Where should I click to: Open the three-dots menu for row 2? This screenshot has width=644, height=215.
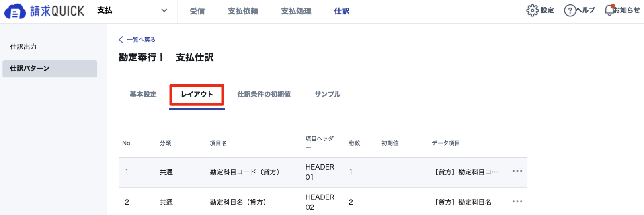pos(517,201)
